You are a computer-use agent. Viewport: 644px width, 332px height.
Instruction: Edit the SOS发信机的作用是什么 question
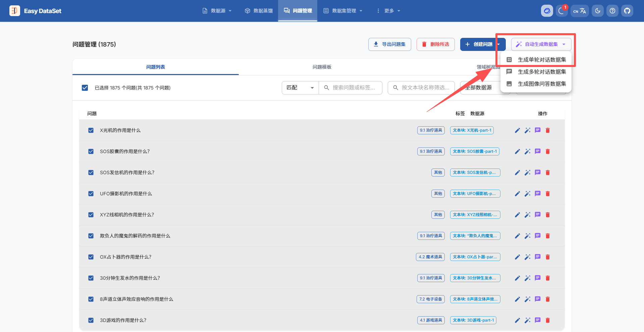(518, 173)
